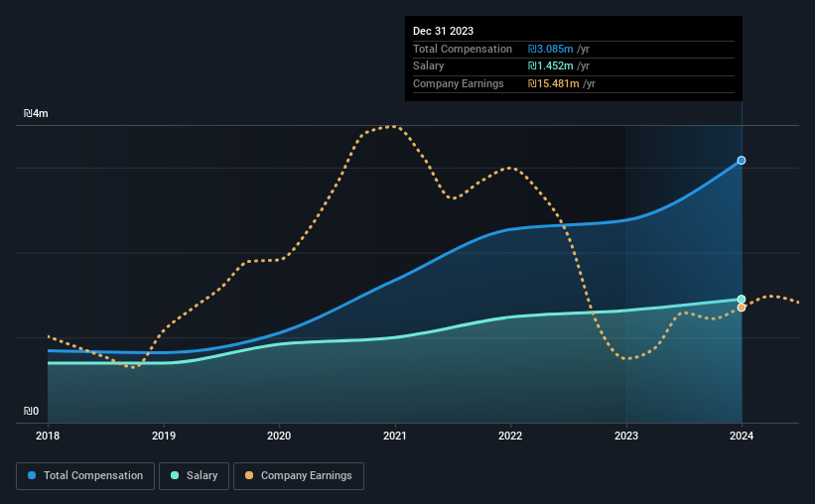This screenshot has width=815, height=504.
Task: Click the ₪15.481m company earnings value
Action: (x=554, y=83)
